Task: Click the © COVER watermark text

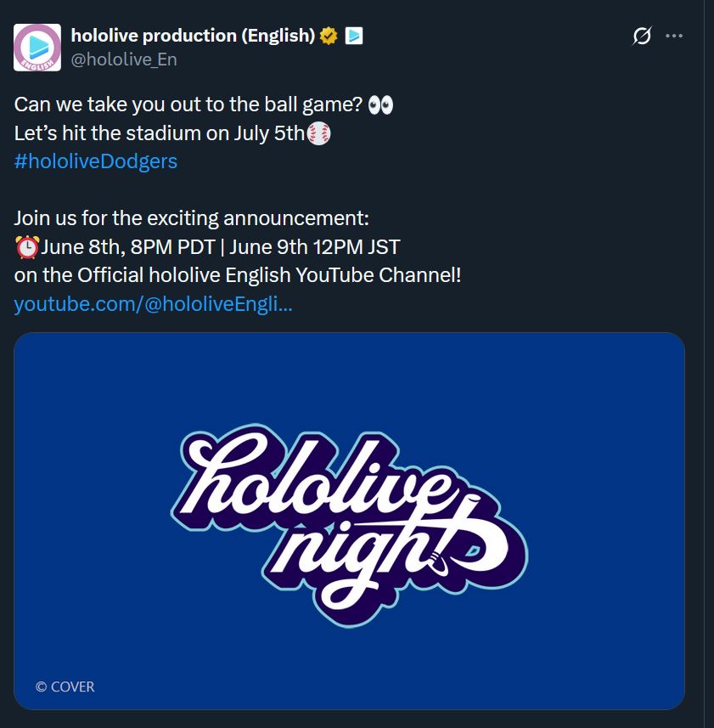Action: (65, 686)
